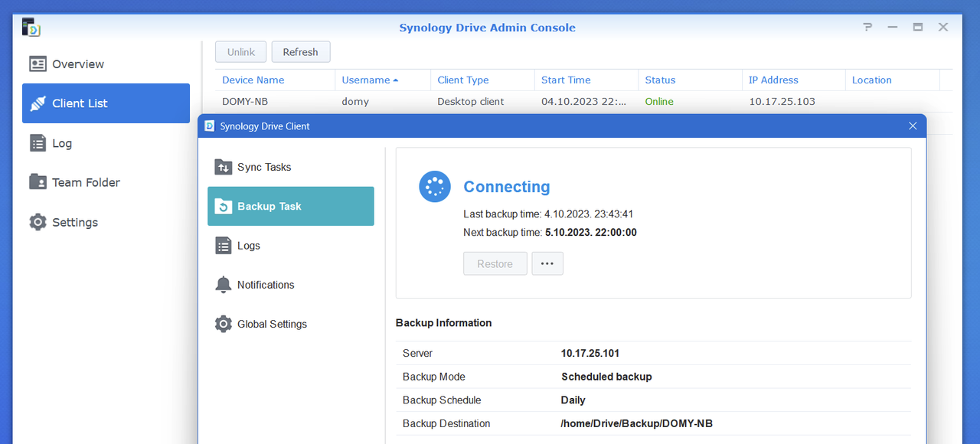980x444 pixels.
Task: Open the three-dots more options button
Action: coord(547,263)
